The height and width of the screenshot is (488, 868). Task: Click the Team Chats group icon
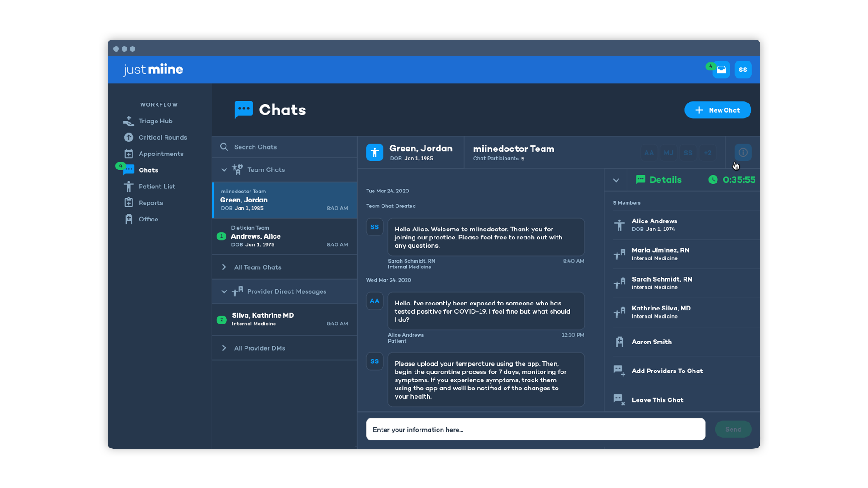coord(237,170)
